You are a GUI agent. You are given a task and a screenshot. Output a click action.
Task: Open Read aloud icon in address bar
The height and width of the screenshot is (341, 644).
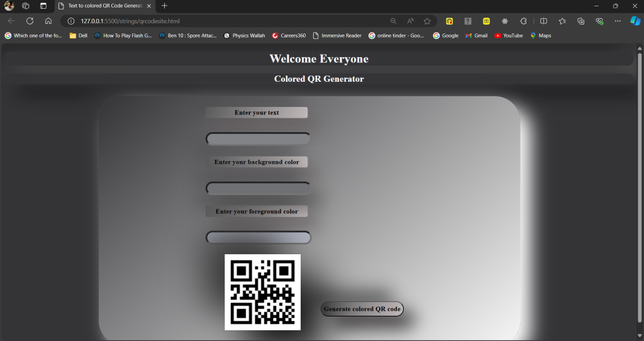[410, 21]
